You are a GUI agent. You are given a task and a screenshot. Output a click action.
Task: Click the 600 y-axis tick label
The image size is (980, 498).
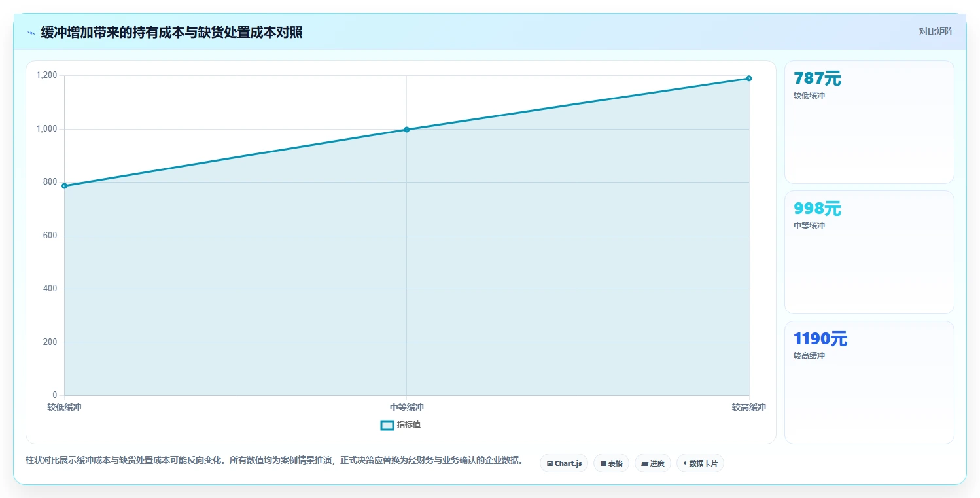pos(50,236)
